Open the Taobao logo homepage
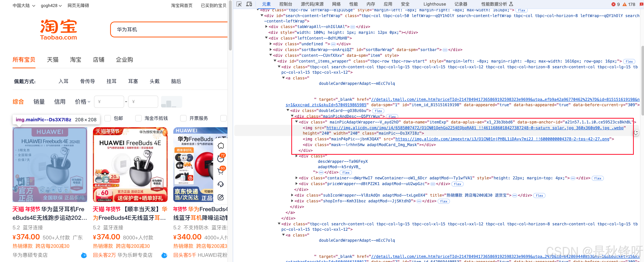Image resolution: width=644 pixels, height=262 pixels. coord(58,30)
